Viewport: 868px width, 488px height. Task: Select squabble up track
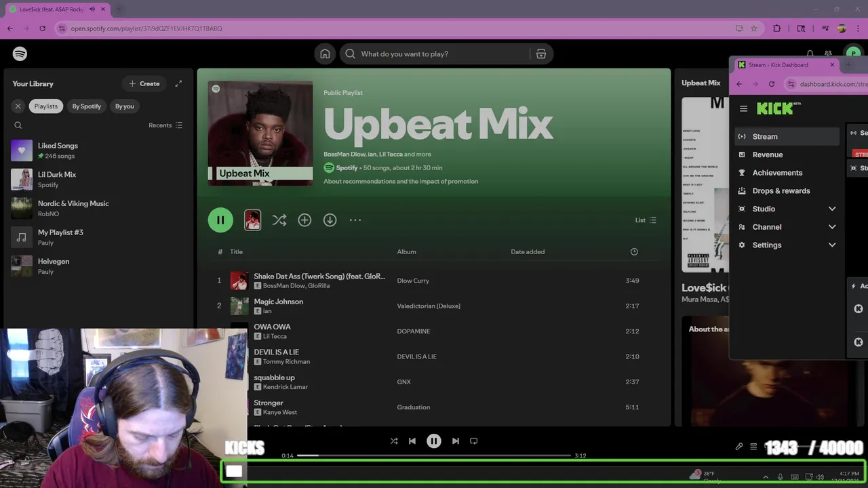coord(274,378)
